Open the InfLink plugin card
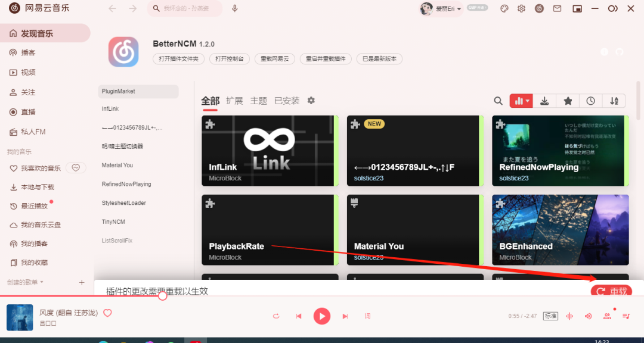 click(x=270, y=151)
